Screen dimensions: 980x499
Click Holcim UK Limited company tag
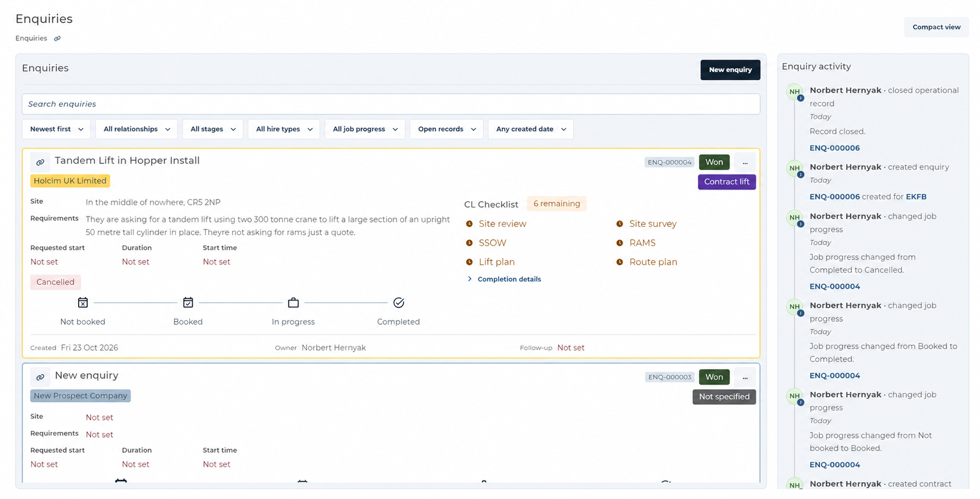[70, 181]
